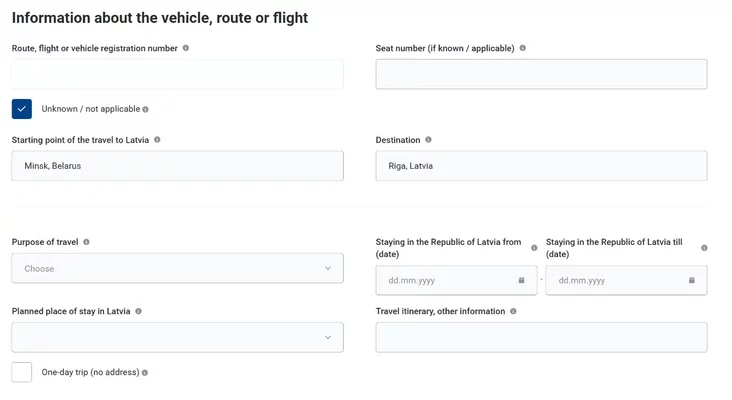
Task: Click the Destination field showing Riga, Latvia
Action: tap(541, 166)
